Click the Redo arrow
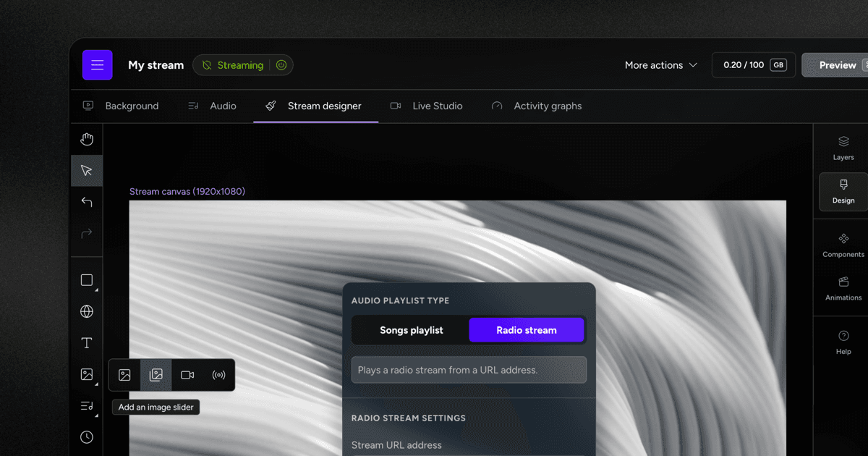Image resolution: width=868 pixels, height=456 pixels. (87, 233)
